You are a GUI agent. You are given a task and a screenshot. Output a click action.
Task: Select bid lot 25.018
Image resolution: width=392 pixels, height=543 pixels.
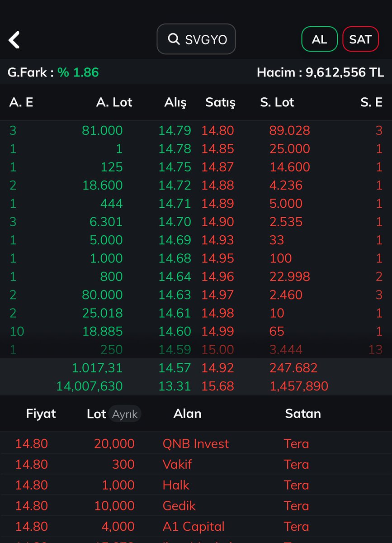(102, 313)
